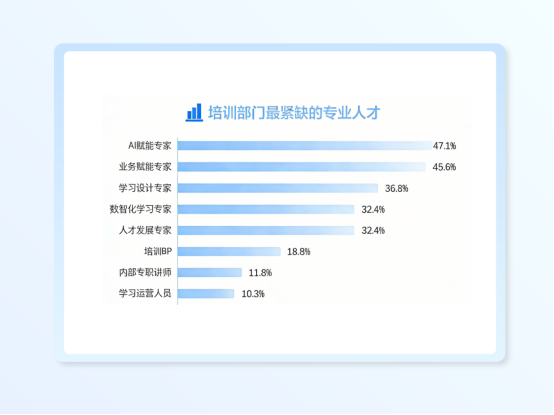Click the 36.8% value
This screenshot has height=415, width=554.
pos(396,188)
